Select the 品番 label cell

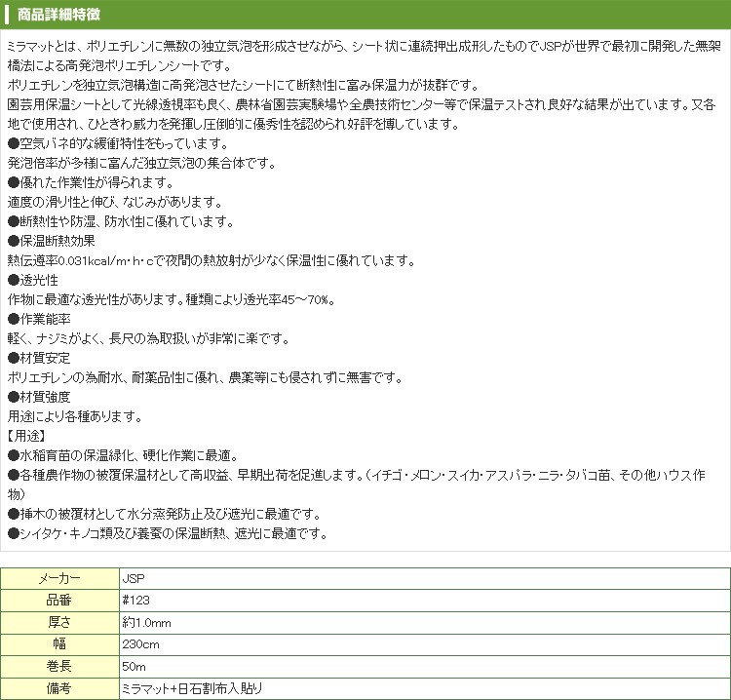coord(59,601)
